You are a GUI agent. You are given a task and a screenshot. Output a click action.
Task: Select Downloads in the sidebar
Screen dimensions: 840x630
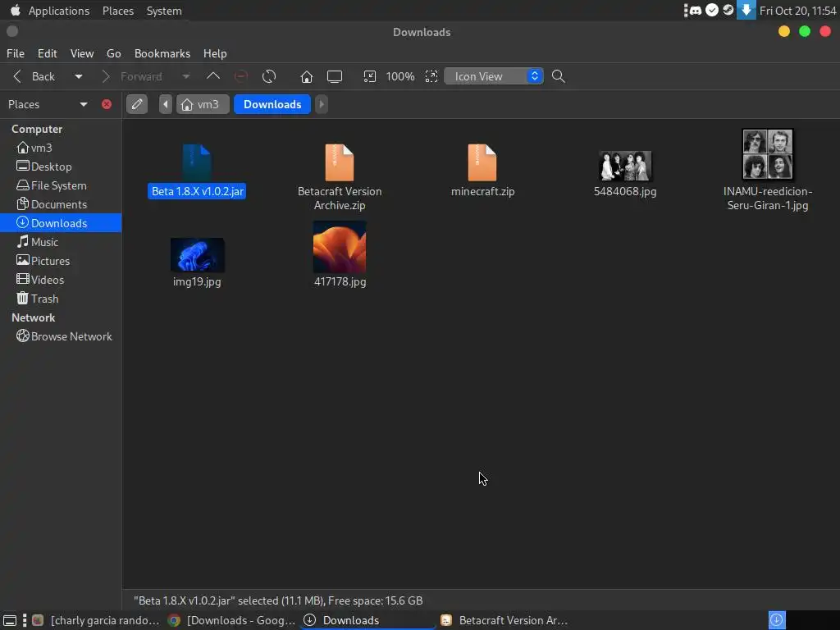(61, 223)
